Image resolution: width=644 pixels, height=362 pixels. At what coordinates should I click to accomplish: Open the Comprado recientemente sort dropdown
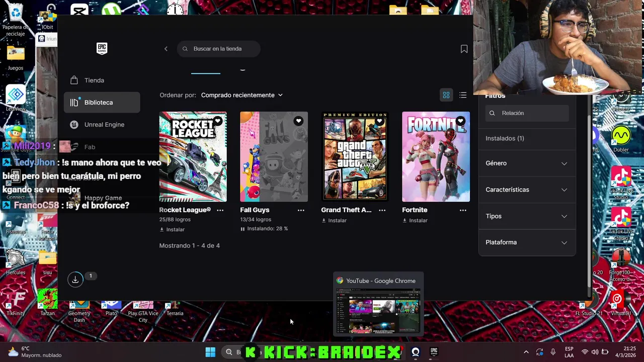click(242, 95)
